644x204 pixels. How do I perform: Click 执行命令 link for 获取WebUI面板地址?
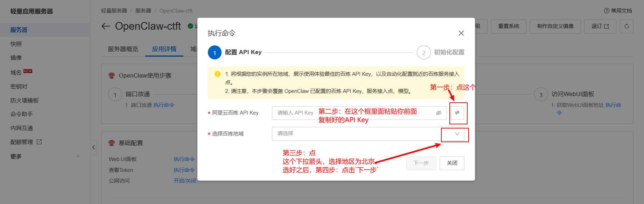pos(613,105)
